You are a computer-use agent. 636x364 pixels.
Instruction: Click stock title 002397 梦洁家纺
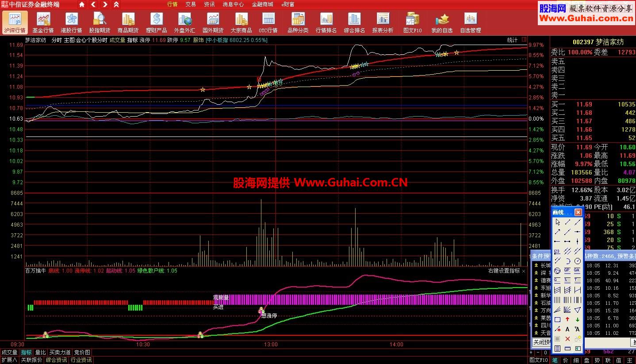(598, 42)
